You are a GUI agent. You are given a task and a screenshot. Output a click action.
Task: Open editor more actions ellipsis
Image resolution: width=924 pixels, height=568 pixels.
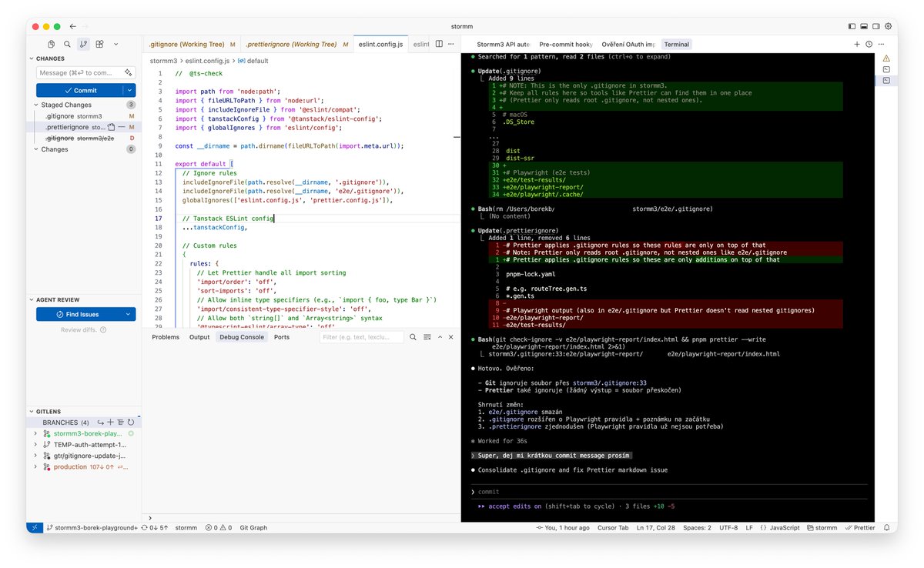tap(451, 45)
